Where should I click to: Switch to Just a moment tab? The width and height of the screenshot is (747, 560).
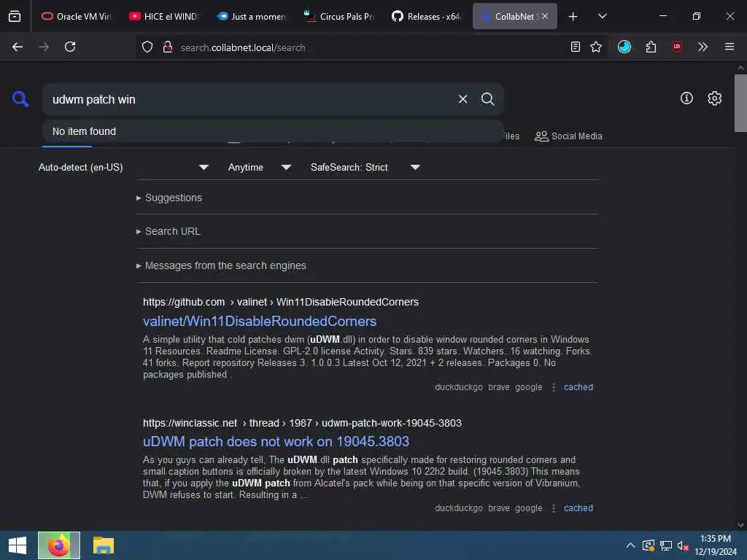pyautogui.click(x=251, y=16)
